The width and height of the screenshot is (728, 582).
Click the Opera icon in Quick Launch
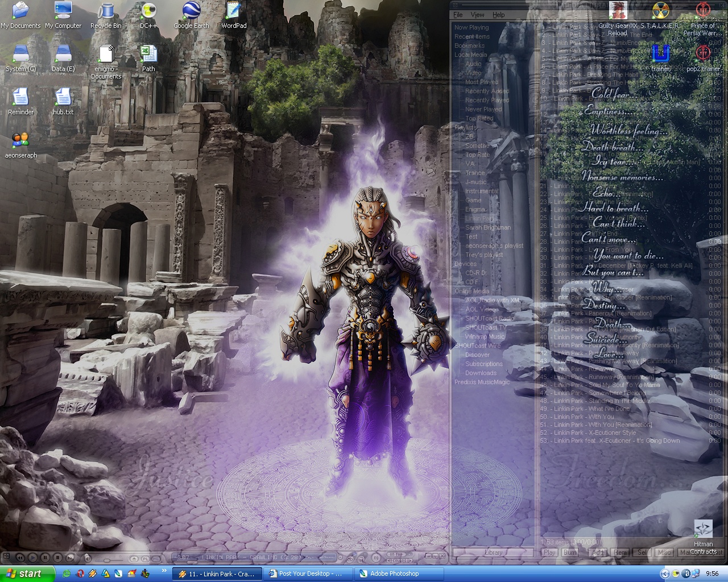80,573
